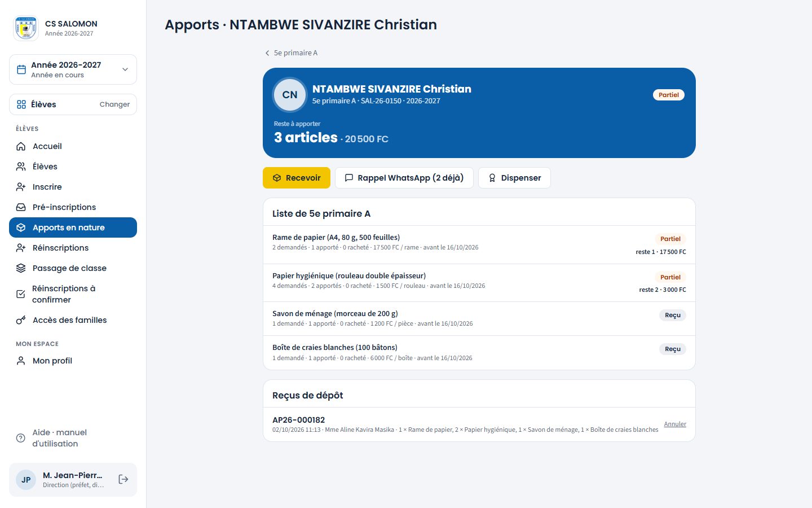Click Rappel WhatsApp (2 déjà) button
This screenshot has height=508, width=812.
tap(404, 178)
